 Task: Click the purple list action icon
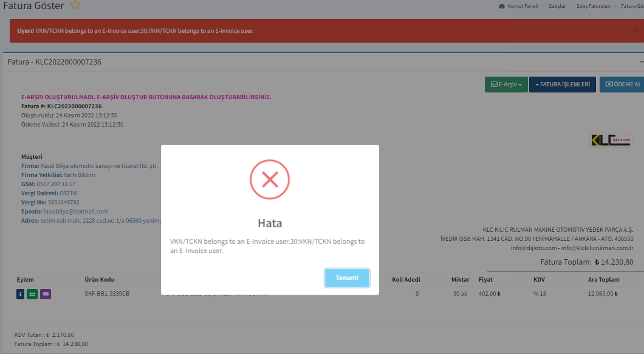tap(46, 294)
